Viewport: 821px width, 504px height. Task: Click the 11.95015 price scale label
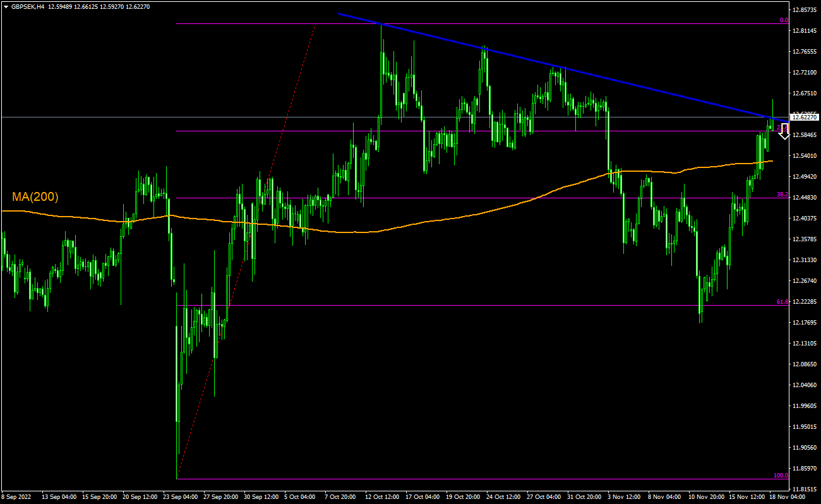click(x=805, y=427)
